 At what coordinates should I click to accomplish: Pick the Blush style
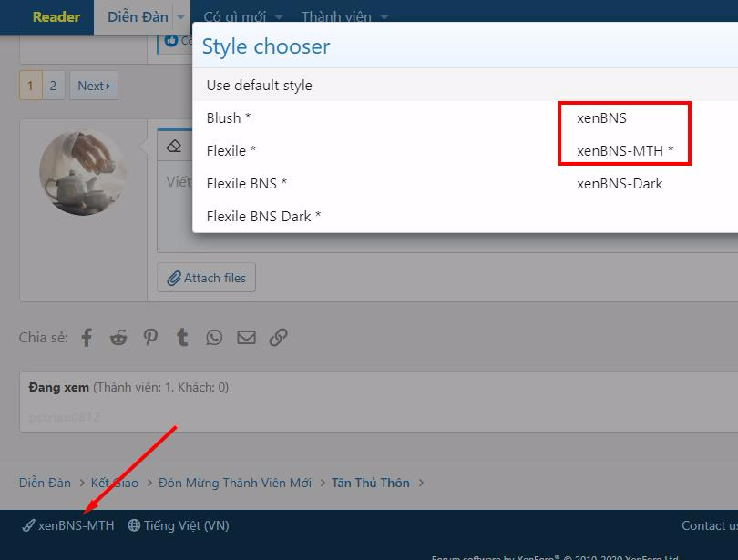229,118
